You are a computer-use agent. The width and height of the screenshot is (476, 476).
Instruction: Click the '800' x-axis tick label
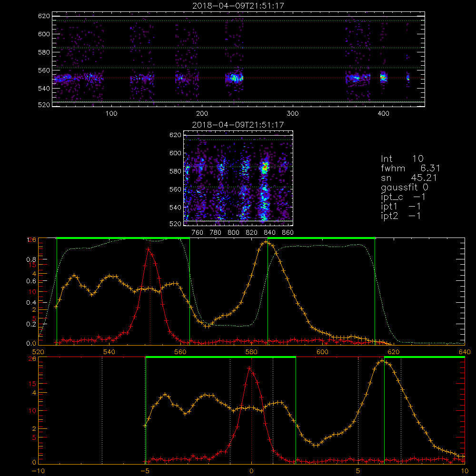click(x=233, y=233)
